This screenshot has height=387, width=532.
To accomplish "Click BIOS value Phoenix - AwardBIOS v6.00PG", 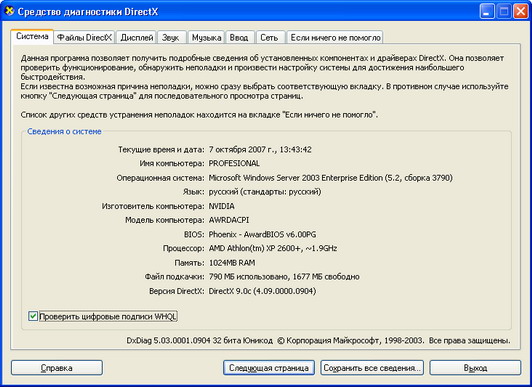I will (x=262, y=234).
